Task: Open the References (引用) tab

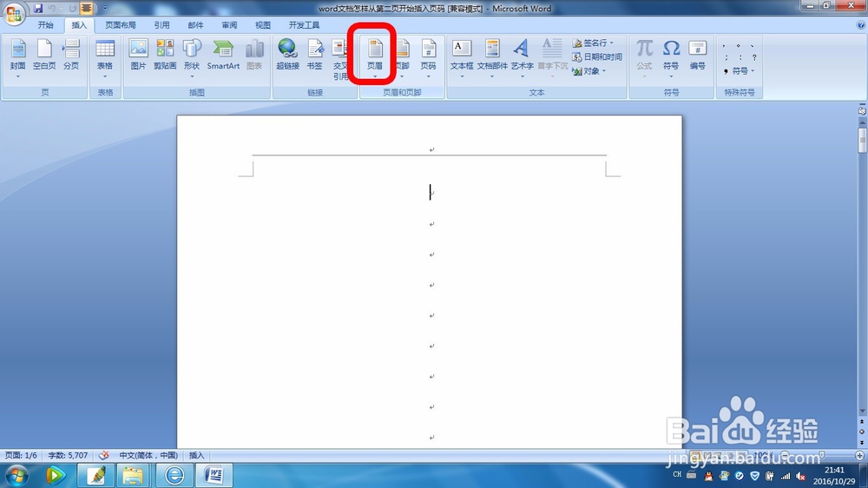Action: pyautogui.click(x=161, y=25)
